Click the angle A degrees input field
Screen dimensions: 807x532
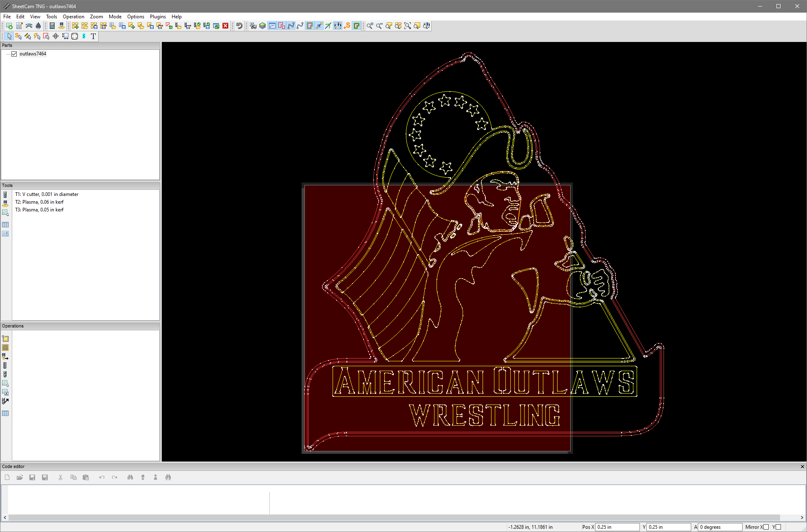coord(720,527)
